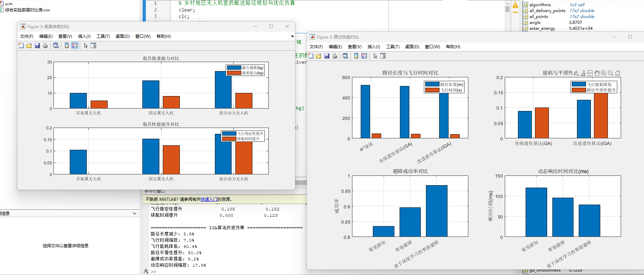Viewport: 644px width, 275px height.
Task: Select algorithms variable in workspace
Action: [540, 5]
